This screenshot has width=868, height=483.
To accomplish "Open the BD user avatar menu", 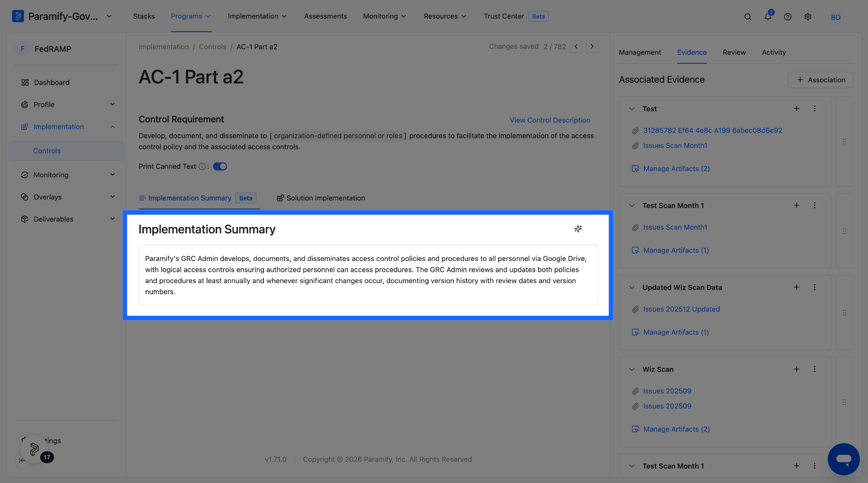I will coord(835,17).
